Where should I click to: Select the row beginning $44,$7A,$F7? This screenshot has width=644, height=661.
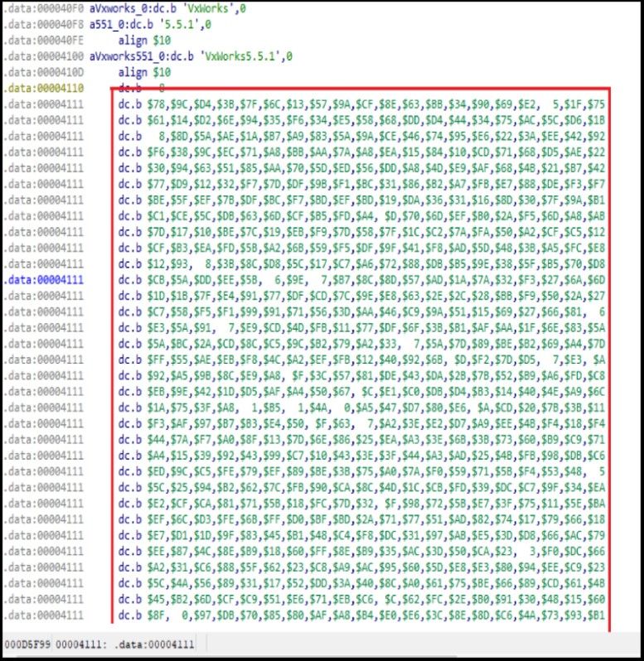pyautogui.click(x=361, y=440)
